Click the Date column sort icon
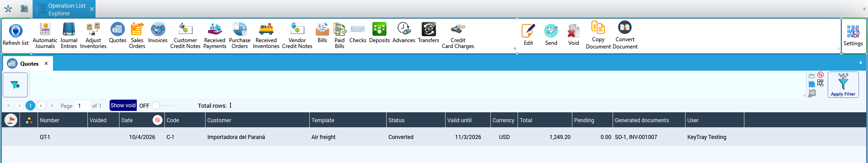 tap(158, 120)
